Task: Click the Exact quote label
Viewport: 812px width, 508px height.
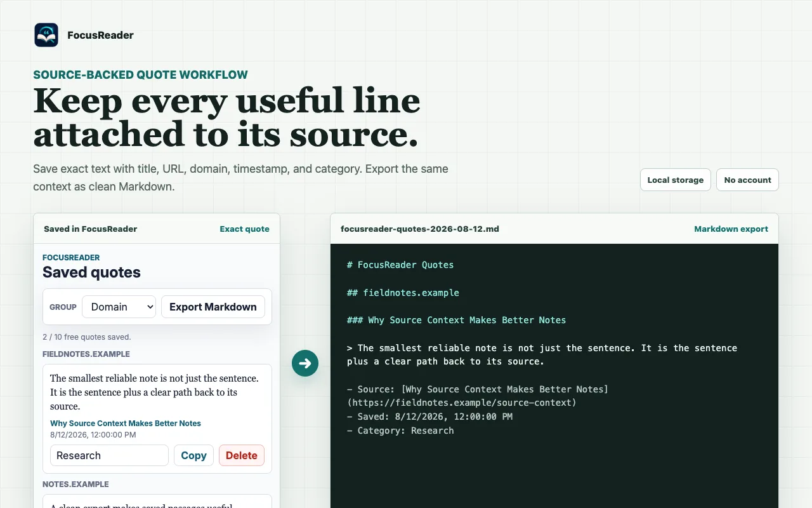Action: tap(245, 229)
